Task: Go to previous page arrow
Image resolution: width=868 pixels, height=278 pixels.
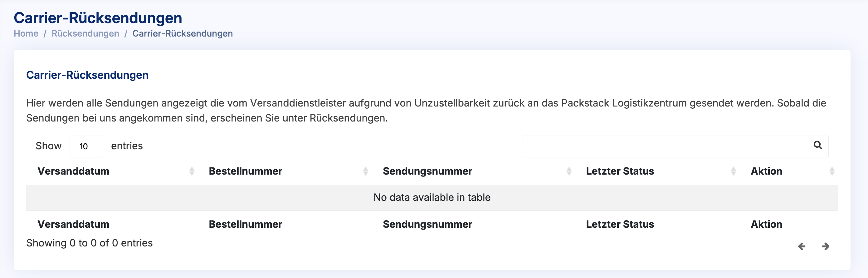Action: point(802,246)
